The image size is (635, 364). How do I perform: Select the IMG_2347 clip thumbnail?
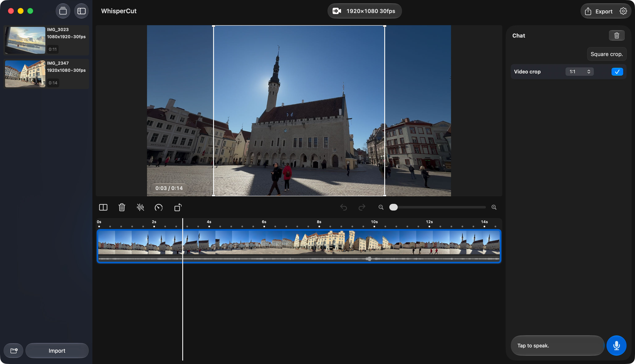[x=25, y=74]
